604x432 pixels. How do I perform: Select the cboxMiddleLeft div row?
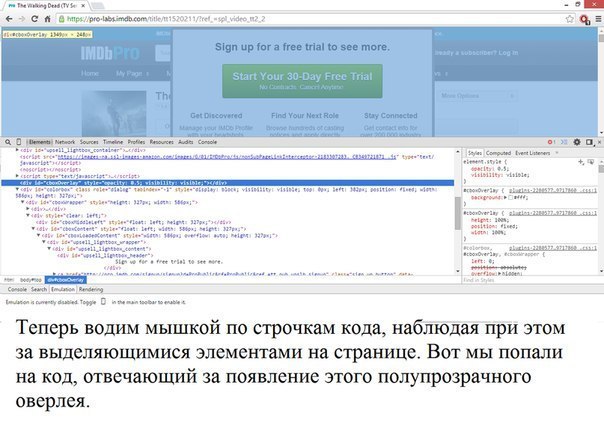coord(133,222)
